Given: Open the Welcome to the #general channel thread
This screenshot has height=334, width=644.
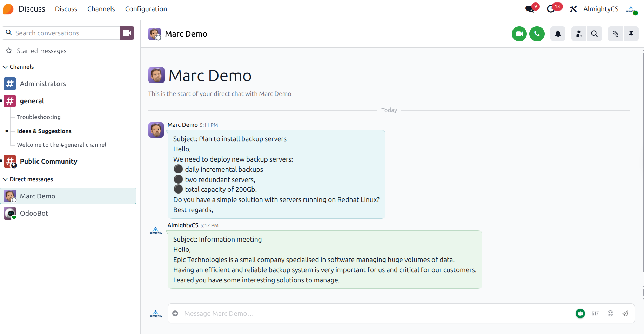Looking at the screenshot, I should pyautogui.click(x=61, y=145).
